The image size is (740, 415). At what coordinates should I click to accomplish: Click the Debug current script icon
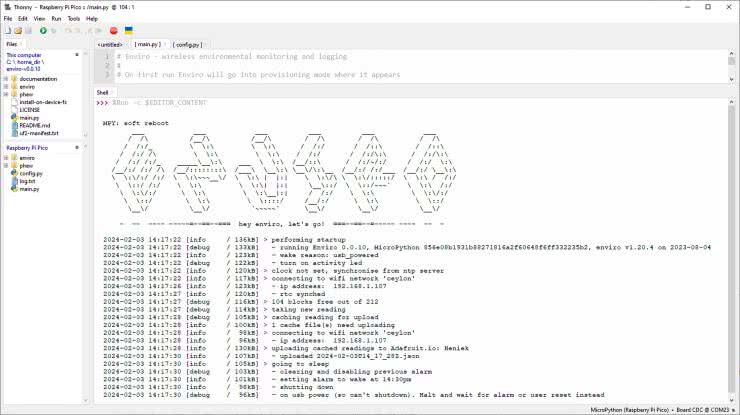[x=54, y=31]
